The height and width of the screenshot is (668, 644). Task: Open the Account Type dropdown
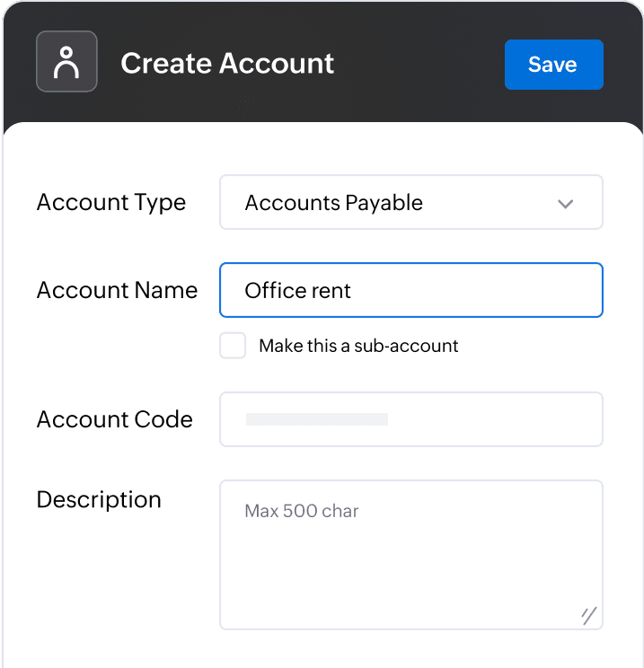(410, 202)
